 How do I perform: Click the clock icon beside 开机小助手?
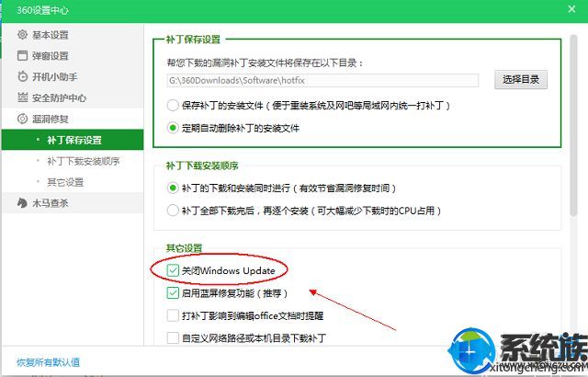click(x=22, y=76)
